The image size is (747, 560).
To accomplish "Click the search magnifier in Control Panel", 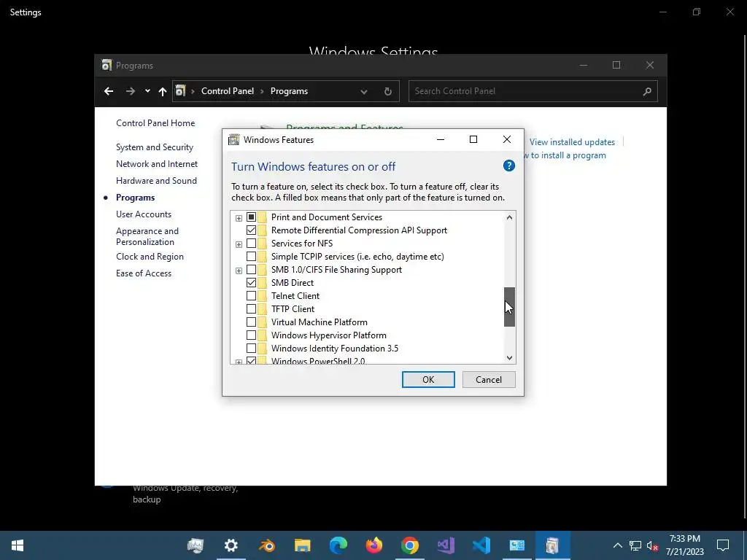I will pyautogui.click(x=646, y=91).
